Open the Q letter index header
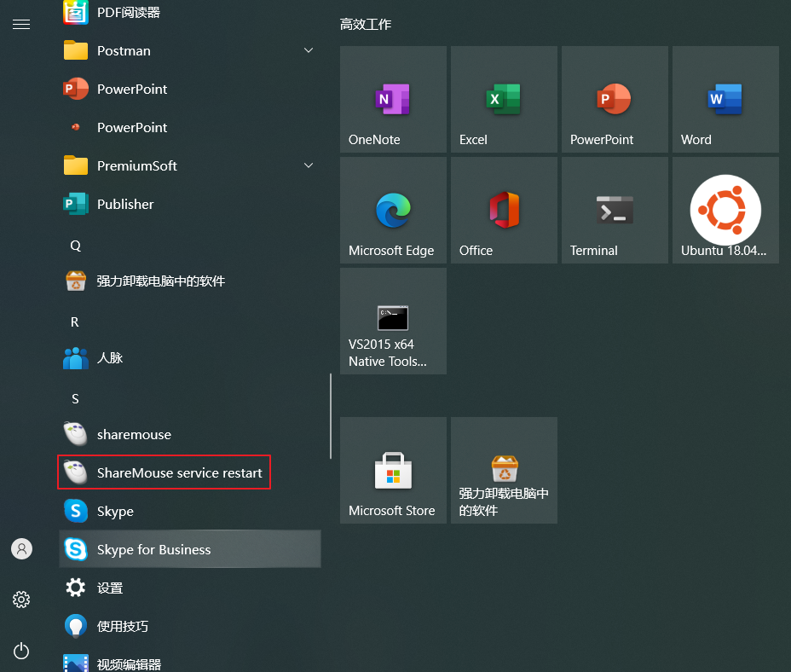Screen dimensions: 791x672 (x=75, y=246)
